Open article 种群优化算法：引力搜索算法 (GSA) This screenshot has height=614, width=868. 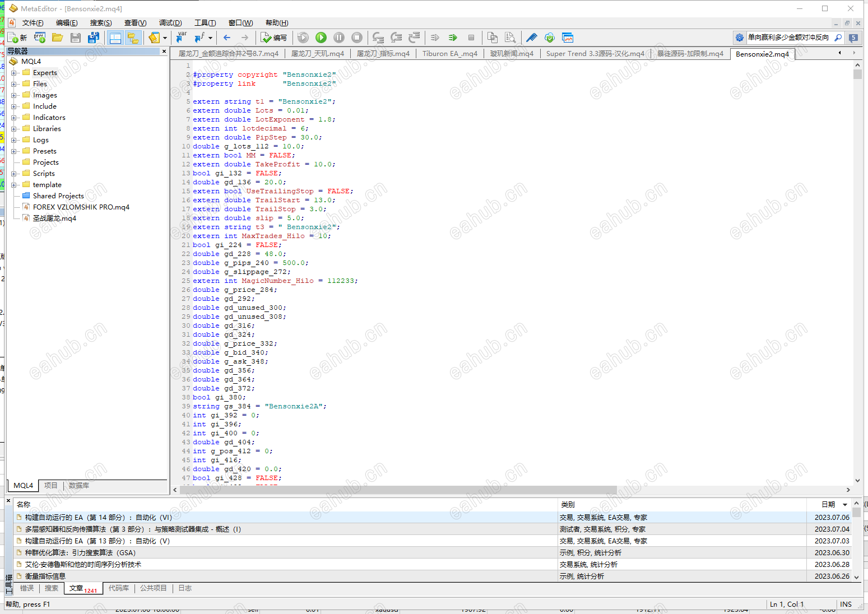[80, 553]
